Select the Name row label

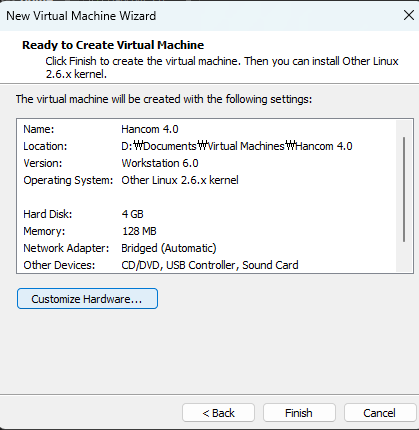(x=39, y=129)
